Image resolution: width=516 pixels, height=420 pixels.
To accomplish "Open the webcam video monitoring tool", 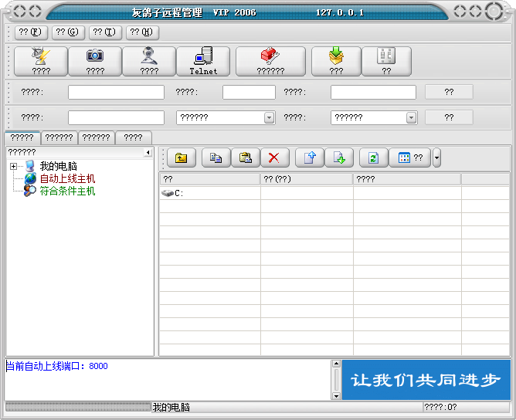I will pos(149,61).
